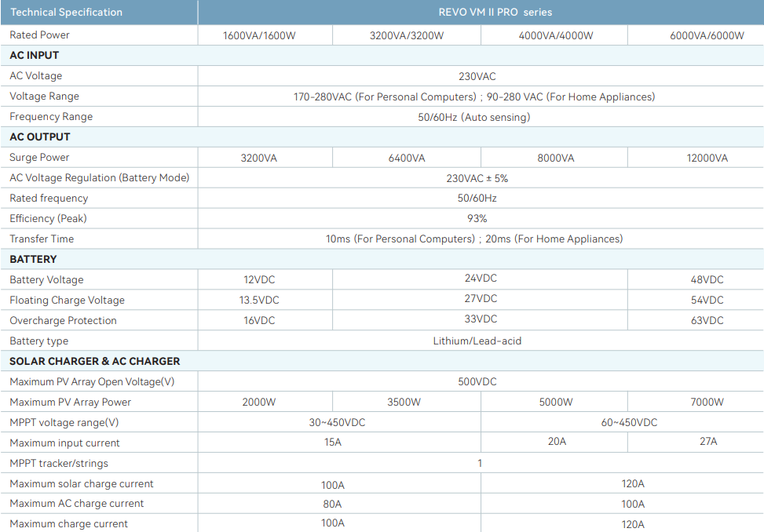Screen dimensions: 764x532
Task: Select the "24VDC" battery voltage value
Action: (481, 278)
